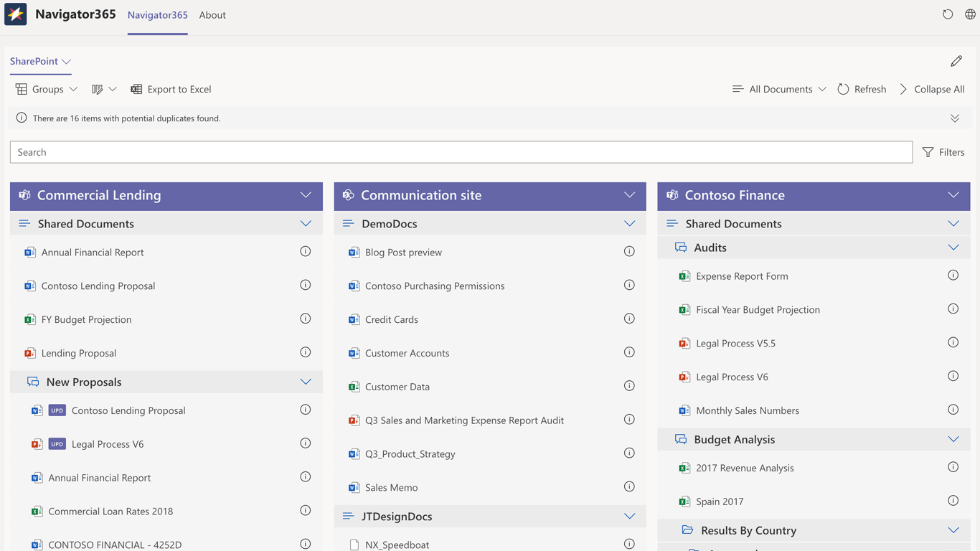Expand the duplicates notification bar
This screenshot has height=551, width=980.
[x=955, y=118]
